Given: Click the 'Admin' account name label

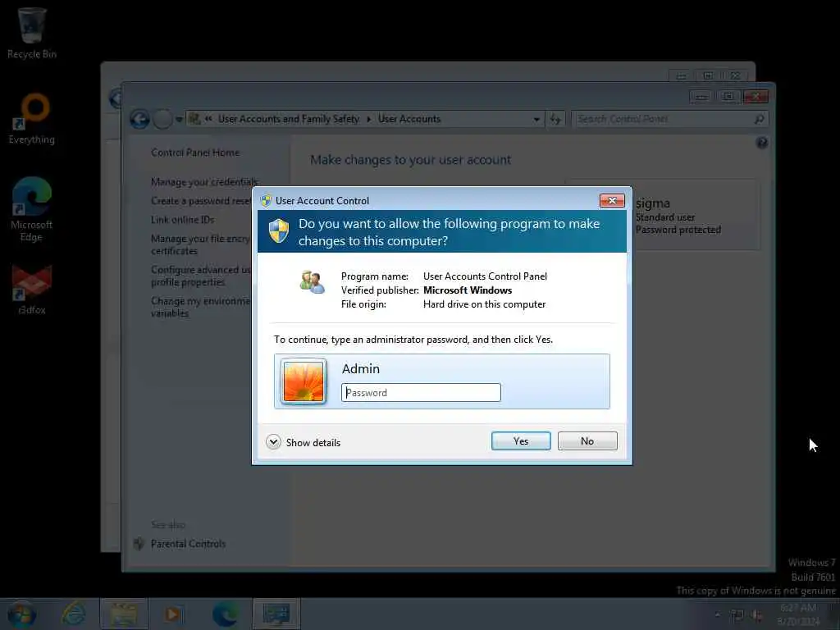Looking at the screenshot, I should tap(361, 368).
